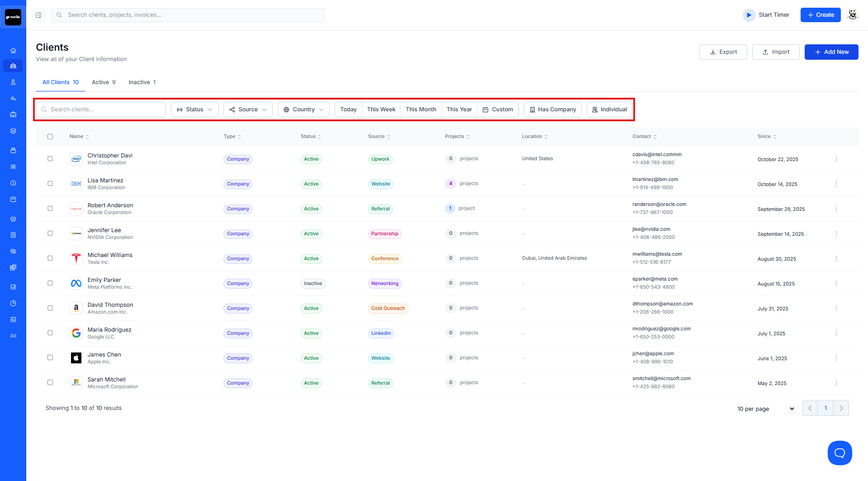Click the stacked layers icon in sidebar
The width and height of the screenshot is (868, 481).
(13, 131)
